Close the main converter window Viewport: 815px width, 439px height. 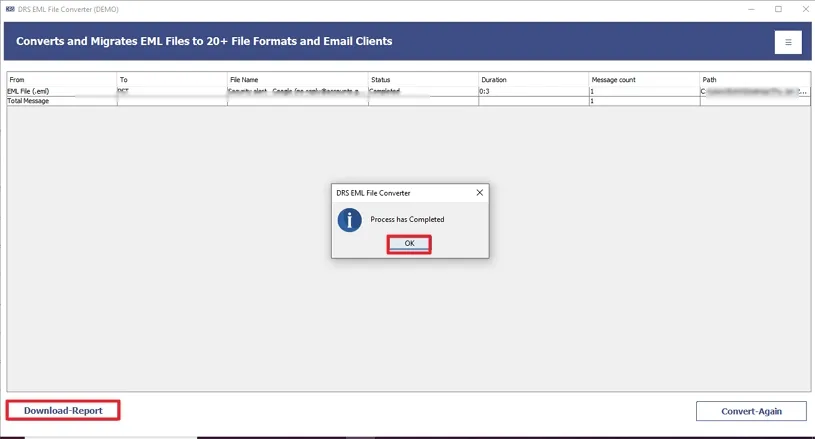(x=805, y=9)
